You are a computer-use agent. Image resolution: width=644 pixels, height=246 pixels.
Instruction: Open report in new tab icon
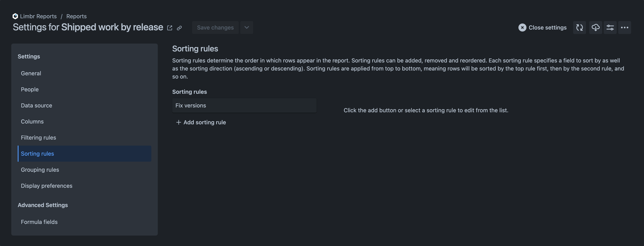[169, 28]
